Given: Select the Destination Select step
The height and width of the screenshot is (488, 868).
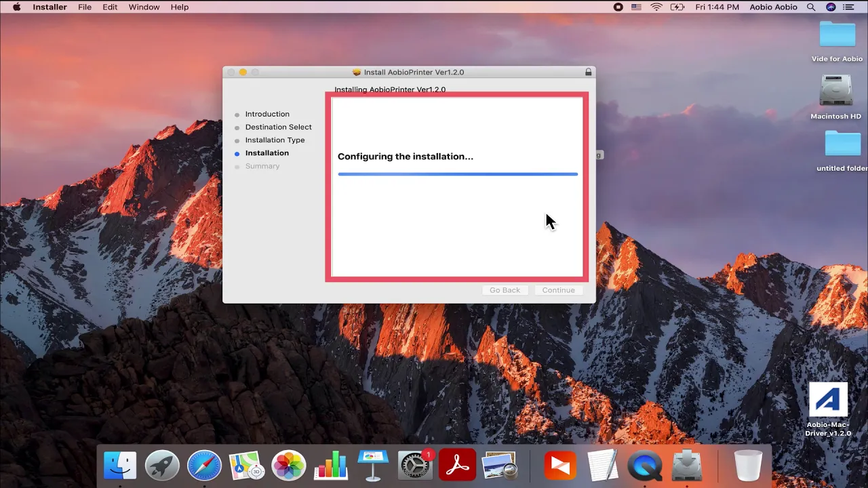Looking at the screenshot, I should (279, 127).
